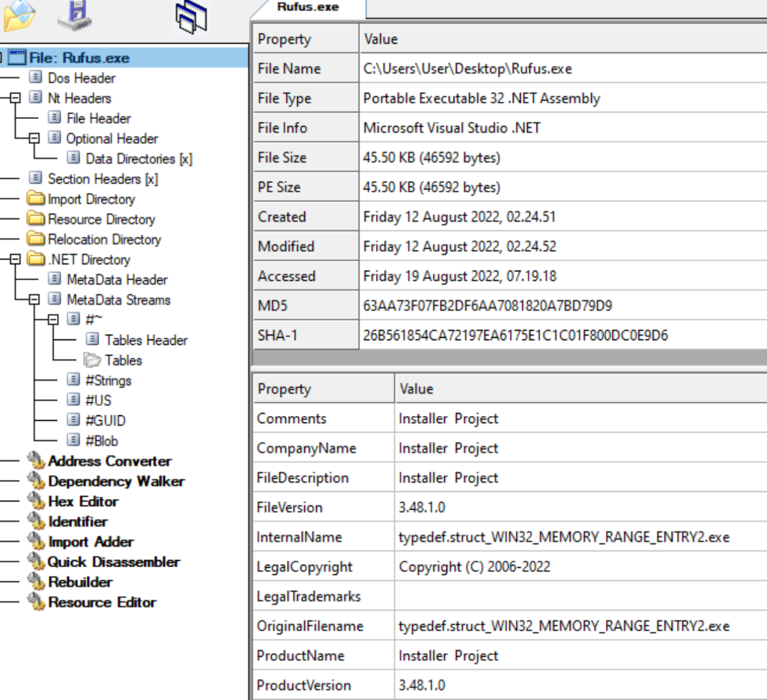Select the Modified date value cell
This screenshot has width=767, height=700.
(563, 246)
